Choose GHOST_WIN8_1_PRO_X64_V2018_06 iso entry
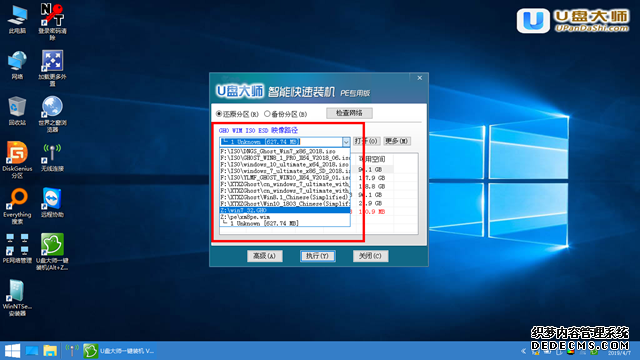The width and height of the screenshot is (640, 360). click(x=285, y=158)
